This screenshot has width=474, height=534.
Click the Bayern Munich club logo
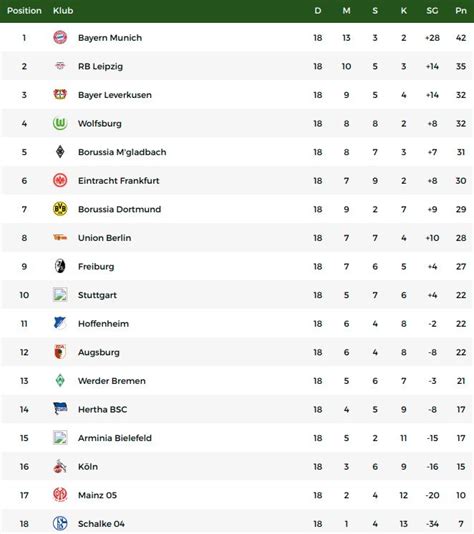[x=60, y=37]
